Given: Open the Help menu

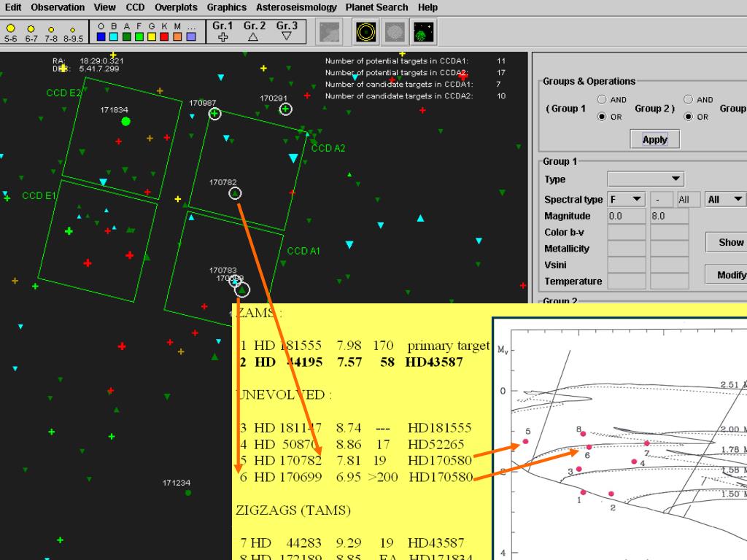Looking at the screenshot, I should pos(427,7).
